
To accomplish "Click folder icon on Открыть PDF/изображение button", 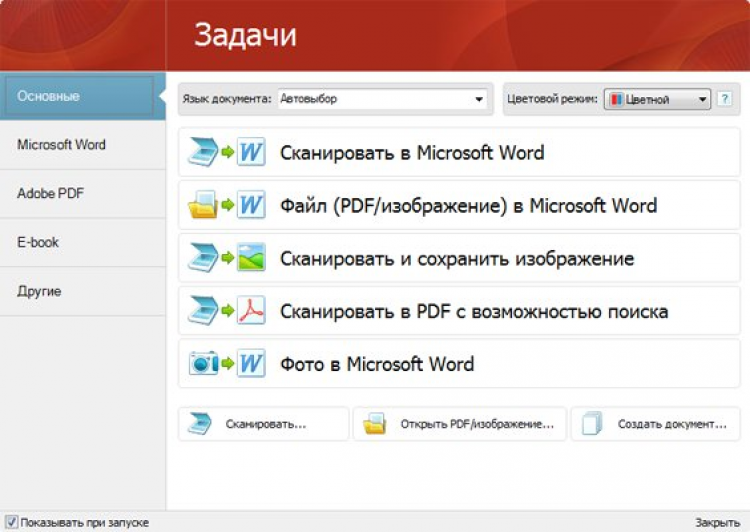I will point(375,424).
